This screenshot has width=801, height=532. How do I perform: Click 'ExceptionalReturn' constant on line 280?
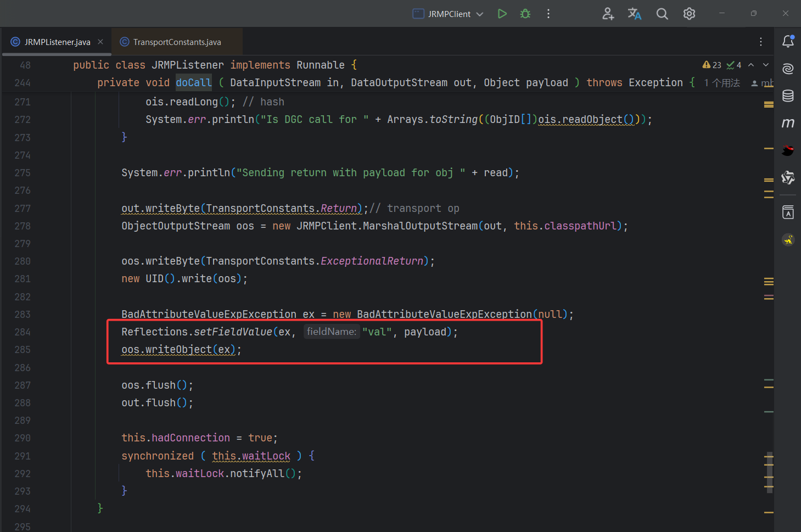tap(372, 261)
